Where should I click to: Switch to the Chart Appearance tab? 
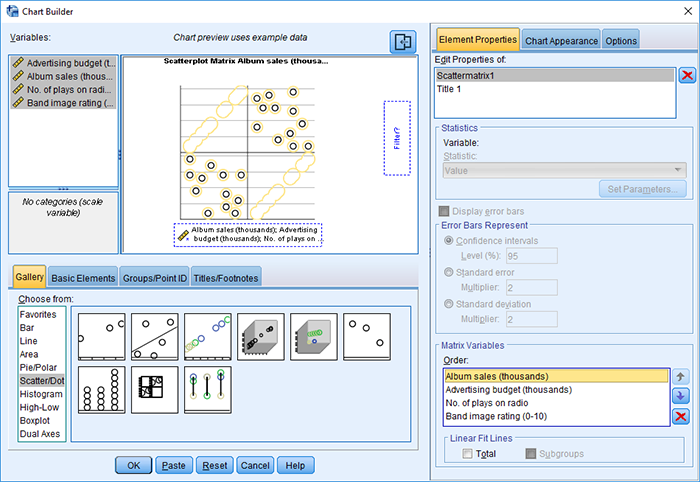tap(560, 40)
